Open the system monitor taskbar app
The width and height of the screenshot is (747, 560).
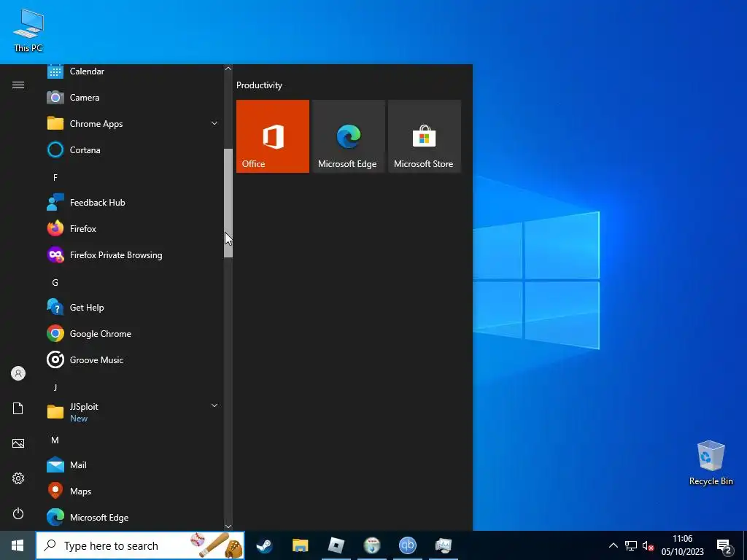click(443, 545)
